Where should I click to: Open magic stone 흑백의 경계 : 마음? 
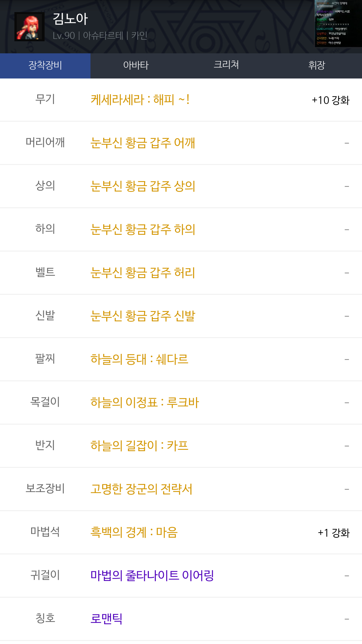pyautogui.click(x=134, y=533)
